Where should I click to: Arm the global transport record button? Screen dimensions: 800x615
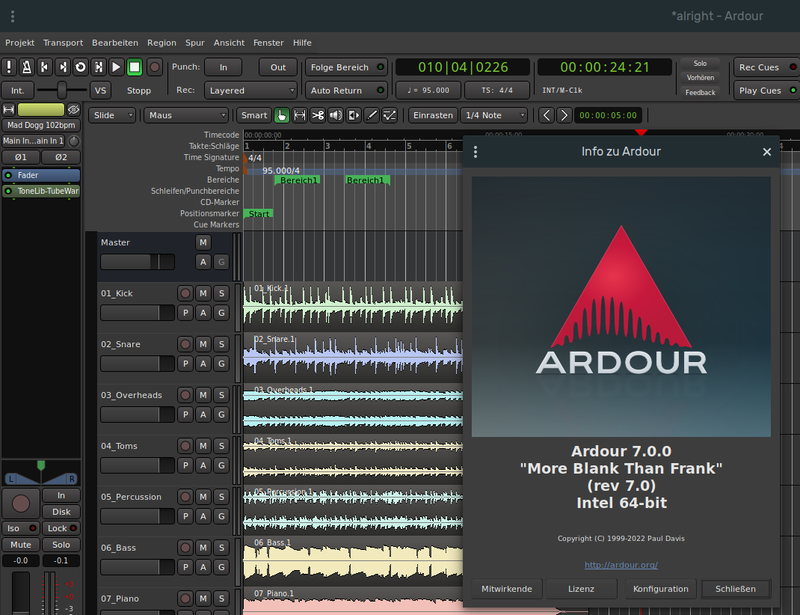pos(154,67)
